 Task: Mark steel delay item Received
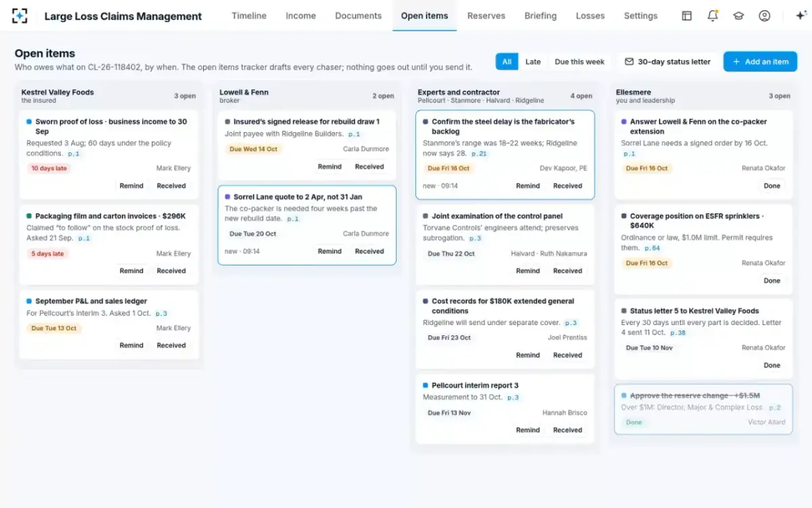click(x=568, y=186)
